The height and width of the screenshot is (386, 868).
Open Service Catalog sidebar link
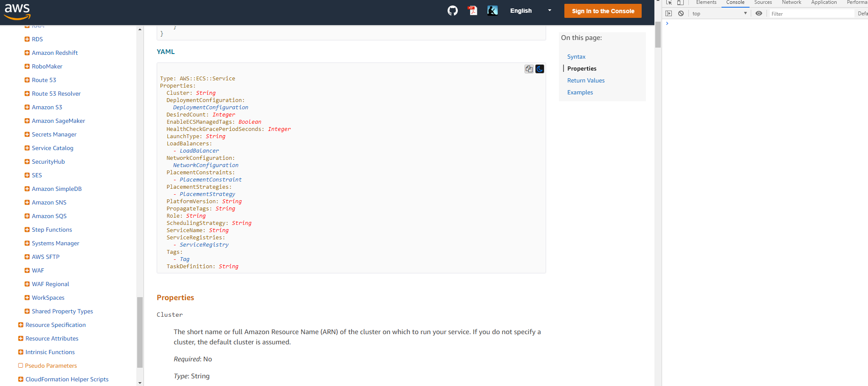click(53, 148)
